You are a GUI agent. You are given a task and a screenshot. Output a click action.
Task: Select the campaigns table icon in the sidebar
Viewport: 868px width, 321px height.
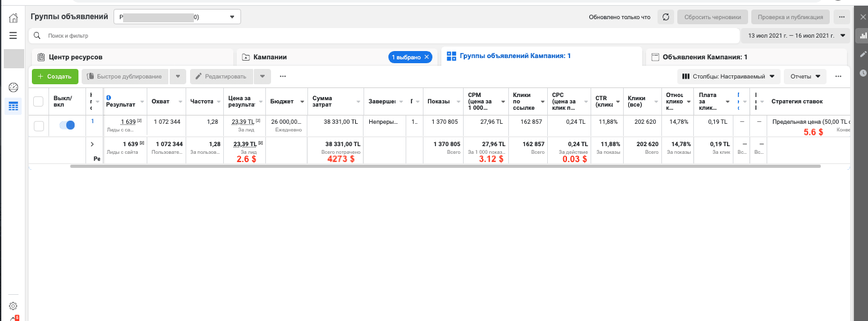point(13,106)
